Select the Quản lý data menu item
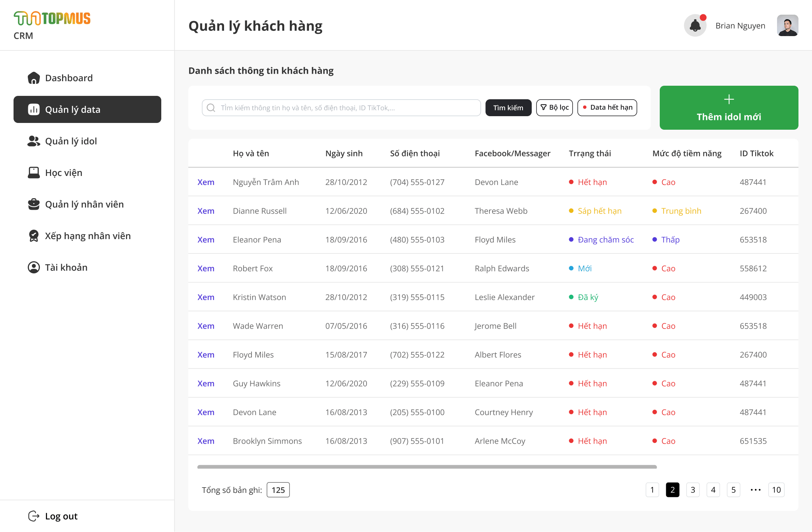This screenshot has width=812, height=532. coord(87,109)
